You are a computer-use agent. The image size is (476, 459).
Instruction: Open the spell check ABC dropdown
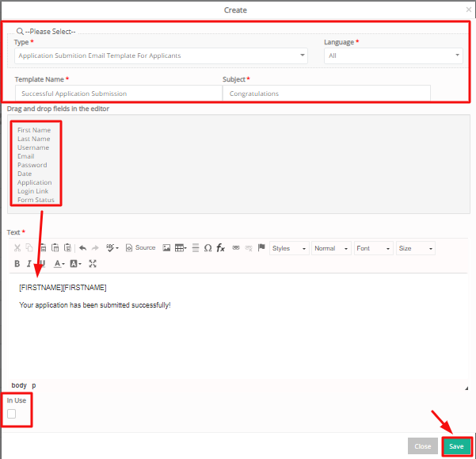112,248
